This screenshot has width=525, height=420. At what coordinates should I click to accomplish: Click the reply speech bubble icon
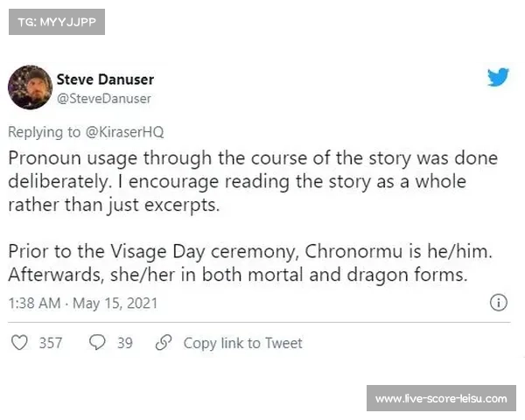tap(98, 343)
